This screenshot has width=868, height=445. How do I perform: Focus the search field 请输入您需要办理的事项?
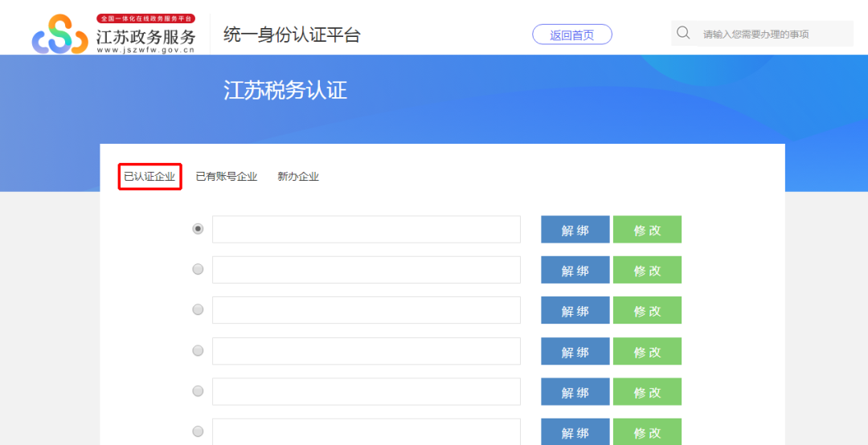(x=762, y=34)
